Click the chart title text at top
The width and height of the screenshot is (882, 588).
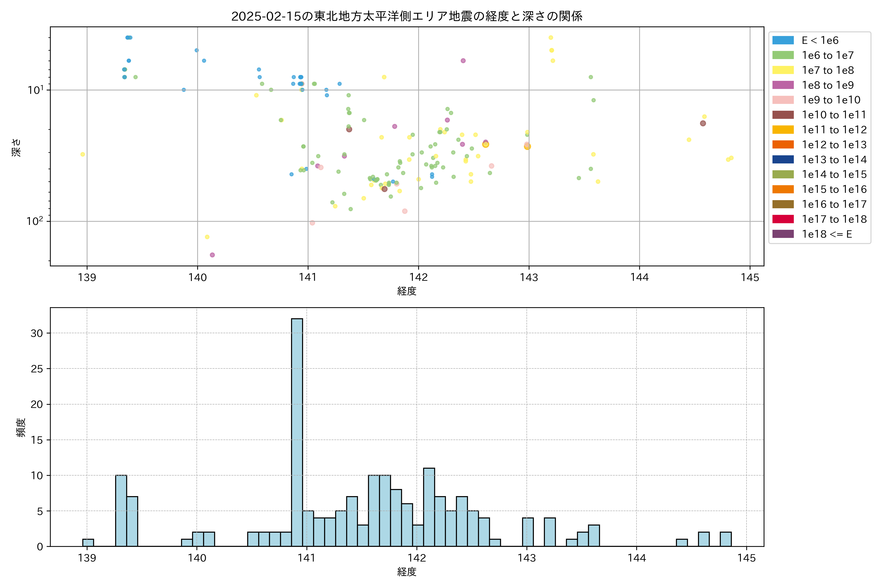(406, 16)
